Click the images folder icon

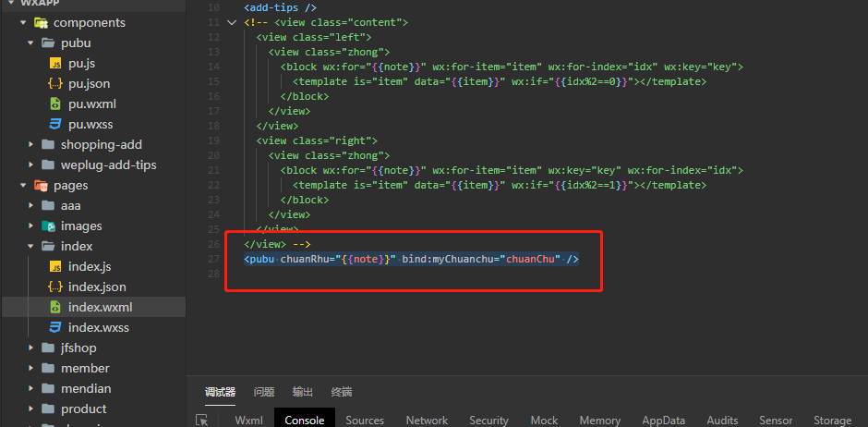pos(48,226)
